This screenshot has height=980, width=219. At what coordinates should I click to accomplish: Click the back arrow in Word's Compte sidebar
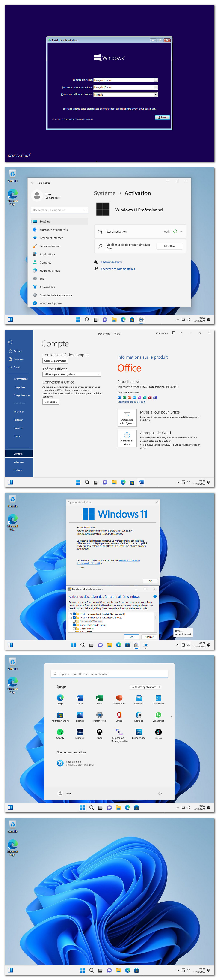[x=10, y=342]
